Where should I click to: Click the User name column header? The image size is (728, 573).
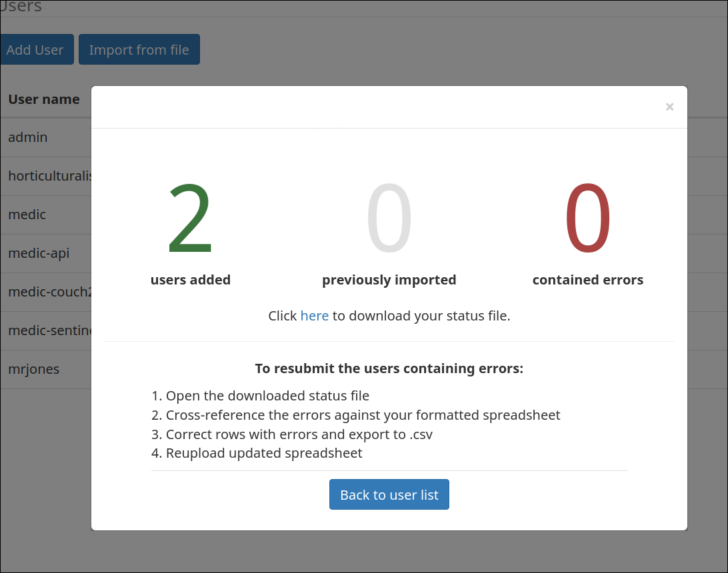[x=44, y=99]
